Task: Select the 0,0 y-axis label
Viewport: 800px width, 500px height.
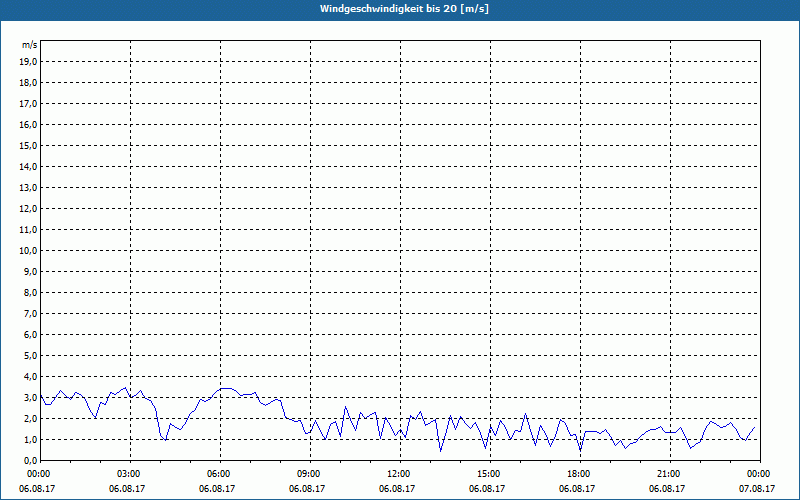Action: click(30, 460)
